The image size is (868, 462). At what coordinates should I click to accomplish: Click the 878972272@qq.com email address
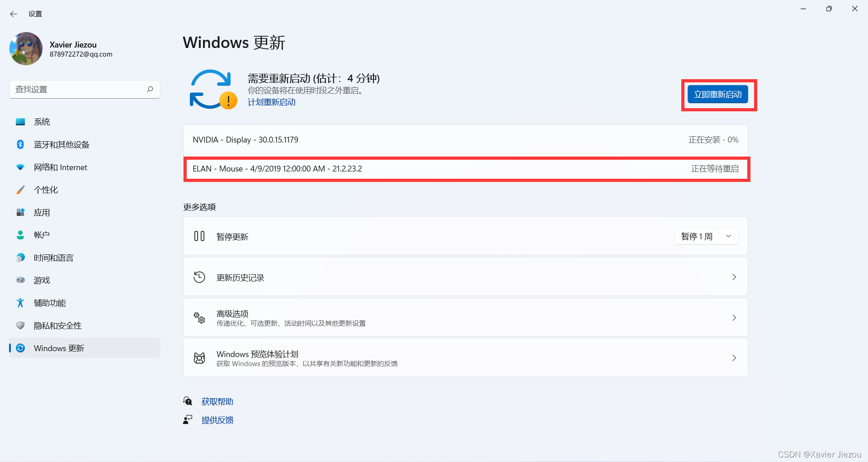(81, 54)
